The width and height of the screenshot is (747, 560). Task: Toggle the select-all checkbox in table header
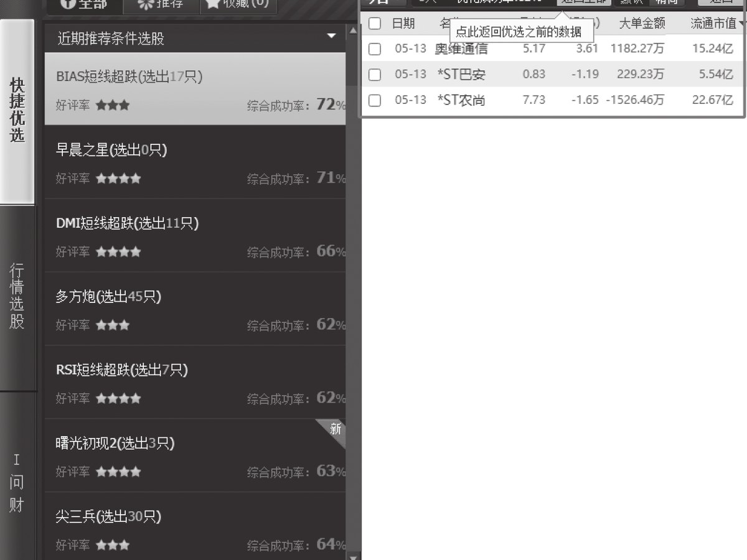tap(375, 24)
